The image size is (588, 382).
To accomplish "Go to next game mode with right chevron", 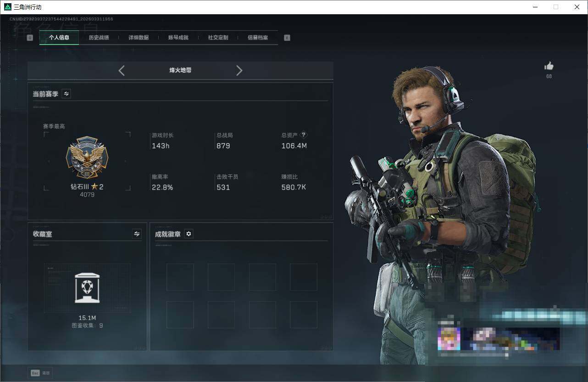I will pos(239,70).
